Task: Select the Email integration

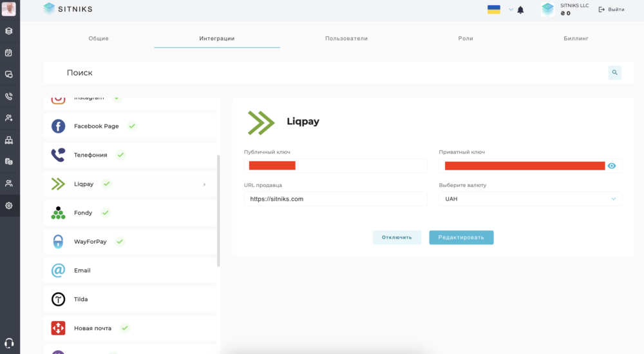Action: [x=130, y=270]
